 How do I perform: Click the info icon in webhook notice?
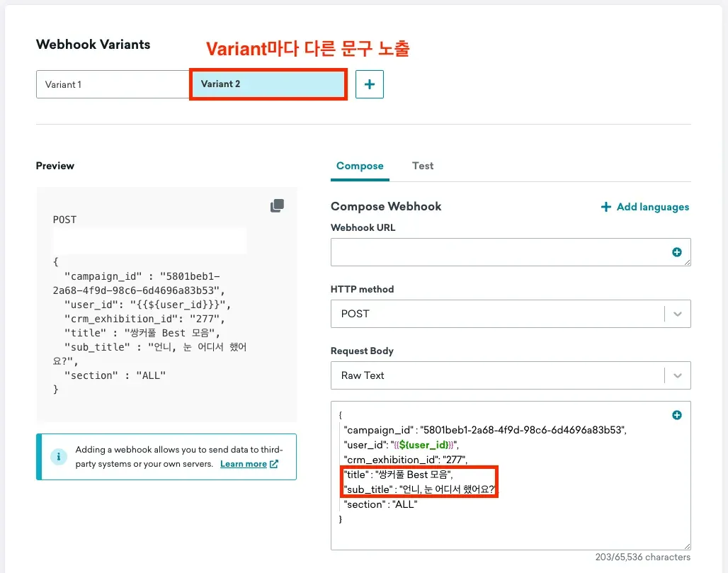click(59, 456)
